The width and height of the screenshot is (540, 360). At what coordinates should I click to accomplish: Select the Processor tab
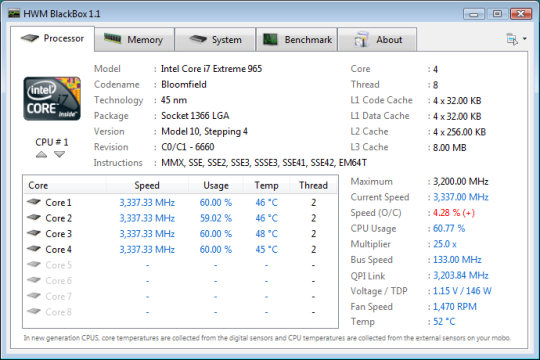coord(52,39)
